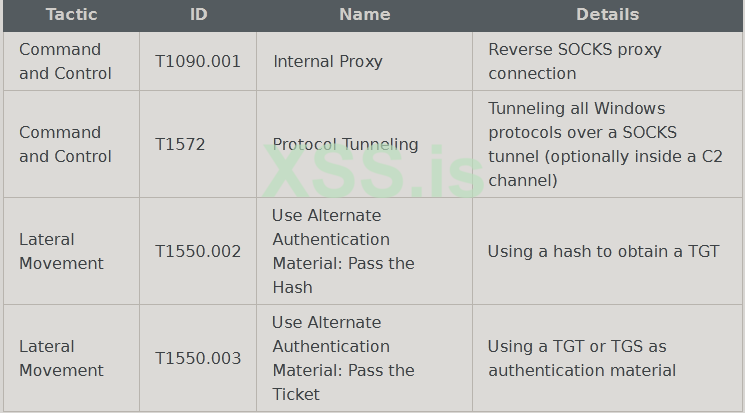Click Lateral Movement in the T1550.003 row
The height and width of the screenshot is (413, 745).
pos(62,358)
